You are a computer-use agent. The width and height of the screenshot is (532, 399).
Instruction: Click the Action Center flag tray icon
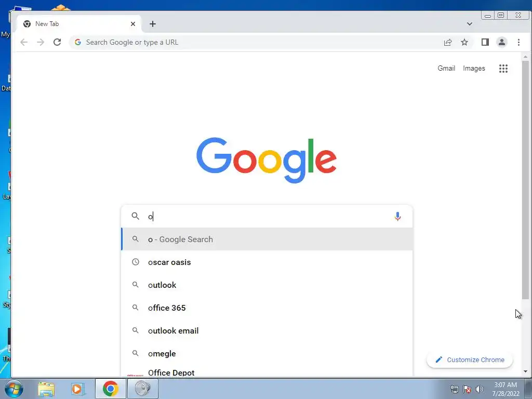[x=467, y=389]
